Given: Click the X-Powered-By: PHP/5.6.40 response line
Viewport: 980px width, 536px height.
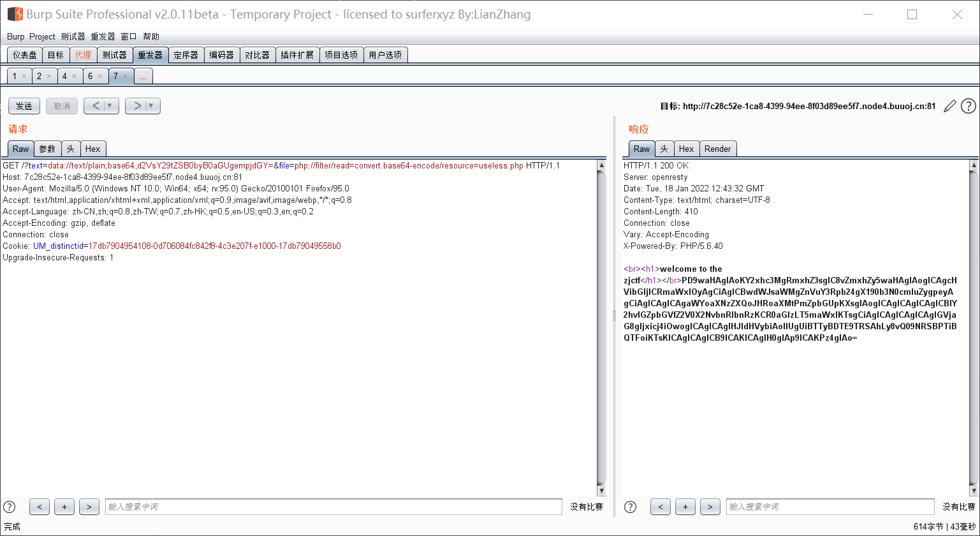Looking at the screenshot, I should (673, 246).
